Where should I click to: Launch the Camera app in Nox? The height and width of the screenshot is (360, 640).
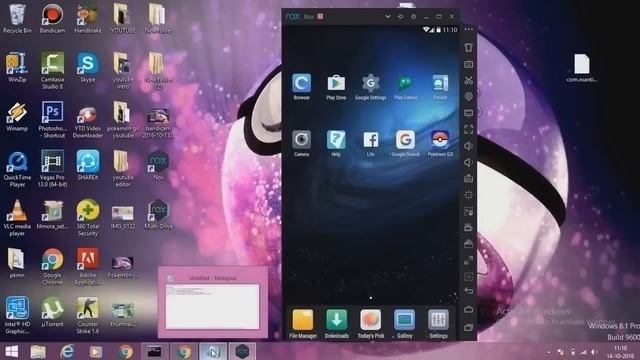(301, 143)
